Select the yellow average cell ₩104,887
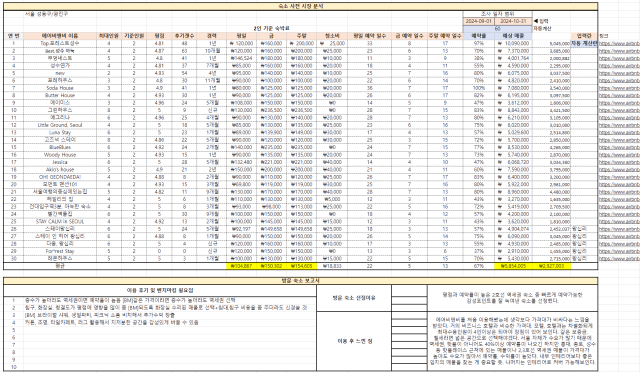640x373 pixels. [x=242, y=266]
